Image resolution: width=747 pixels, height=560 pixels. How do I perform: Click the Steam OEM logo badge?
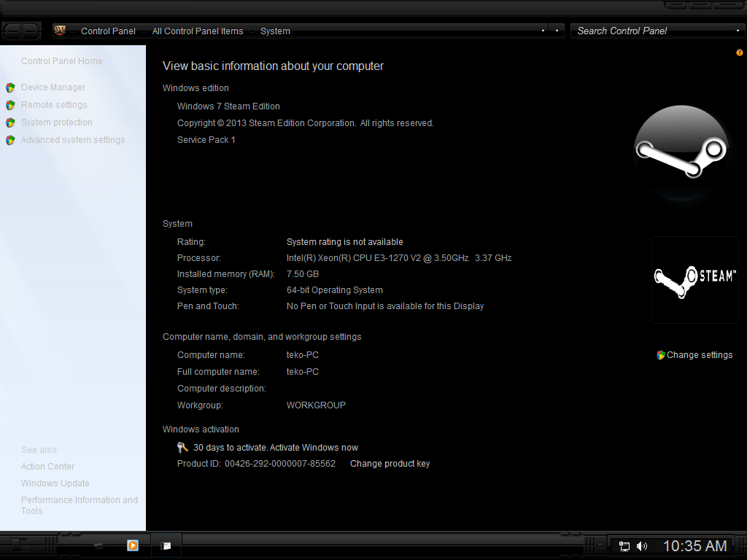695,280
